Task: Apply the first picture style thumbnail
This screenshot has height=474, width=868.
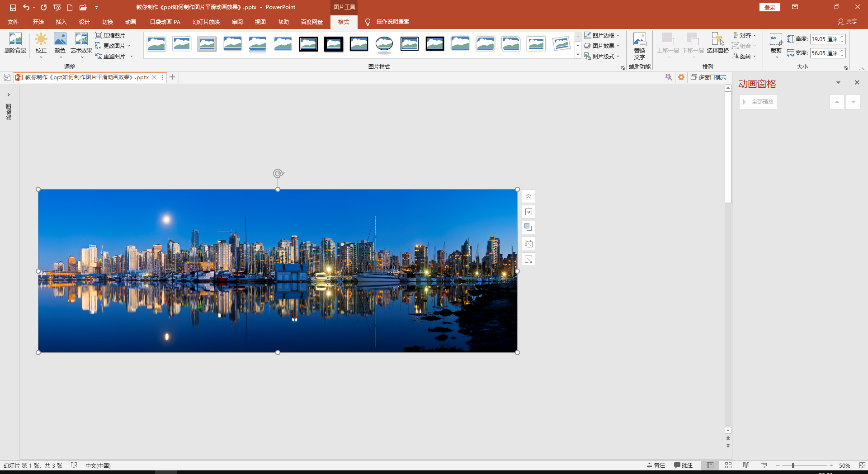Action: click(x=156, y=44)
